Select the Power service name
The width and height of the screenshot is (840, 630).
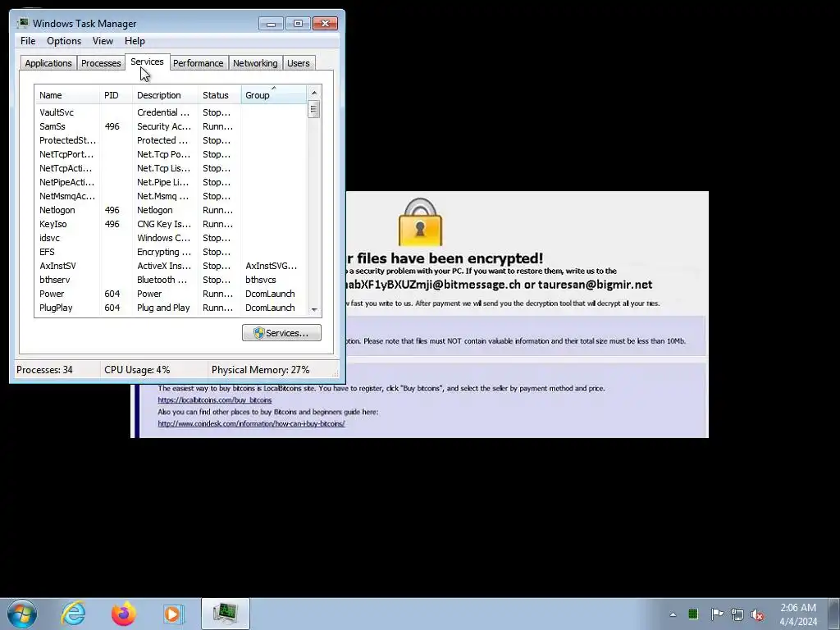pyautogui.click(x=52, y=294)
